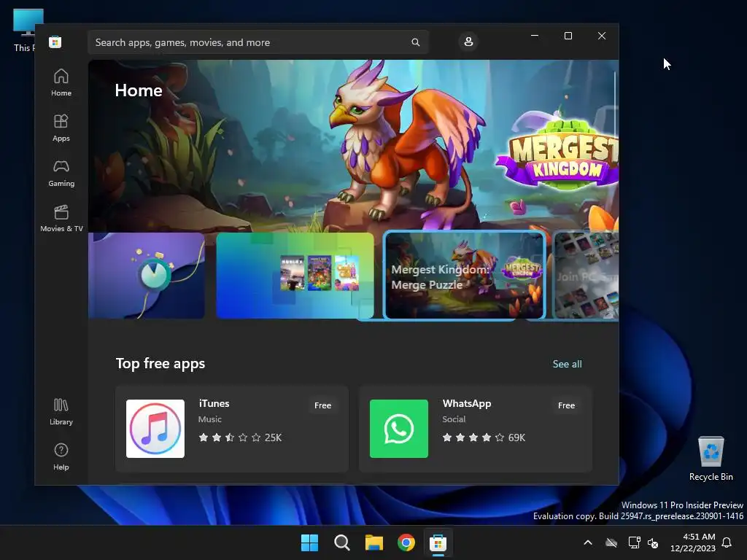Open the notifications bell icon

click(x=727, y=542)
